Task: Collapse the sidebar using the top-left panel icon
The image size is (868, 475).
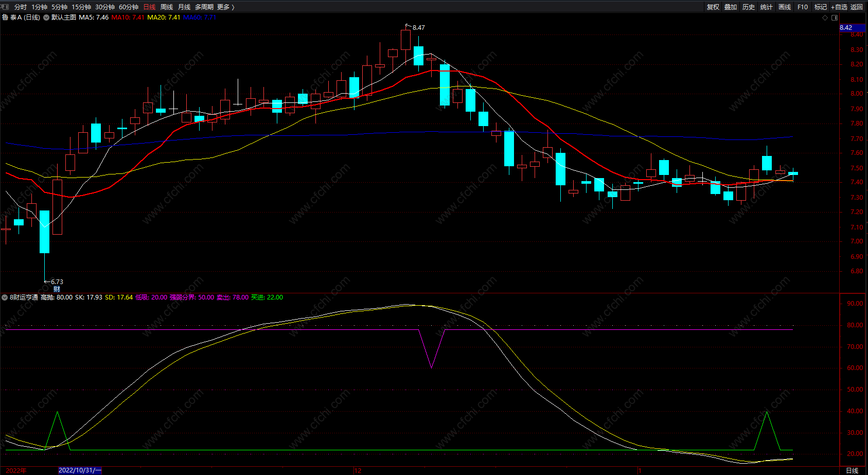Action: 6,7
